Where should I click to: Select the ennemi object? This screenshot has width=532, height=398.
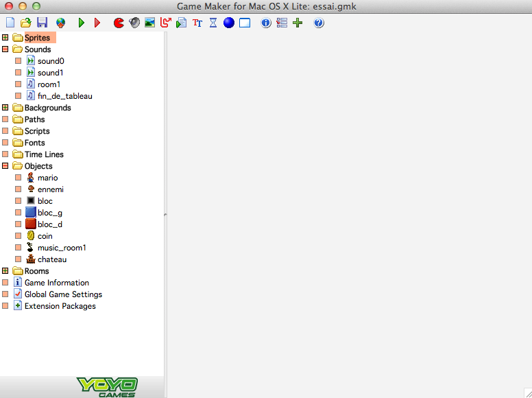tap(51, 189)
